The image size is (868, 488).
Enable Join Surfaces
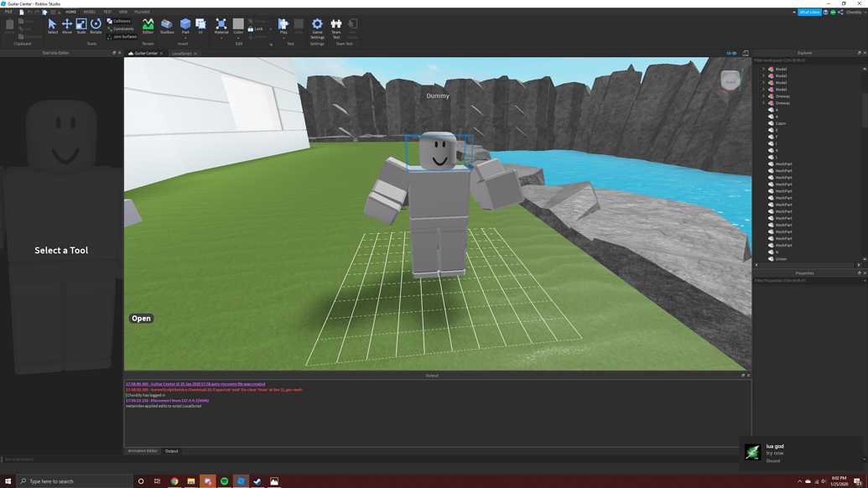coord(121,36)
